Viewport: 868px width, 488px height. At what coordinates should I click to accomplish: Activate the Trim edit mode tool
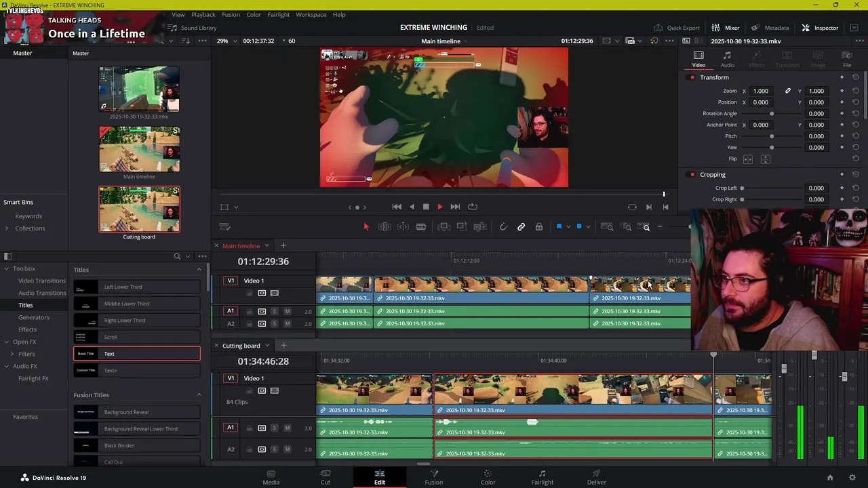pos(384,227)
